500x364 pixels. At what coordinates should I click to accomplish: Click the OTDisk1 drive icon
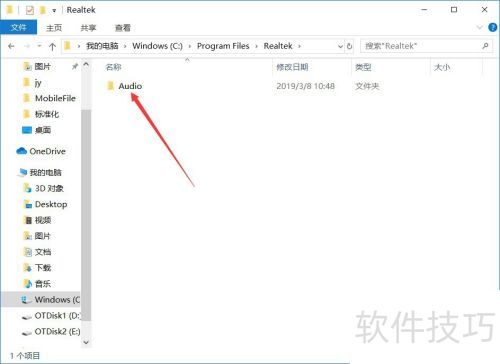pos(27,317)
